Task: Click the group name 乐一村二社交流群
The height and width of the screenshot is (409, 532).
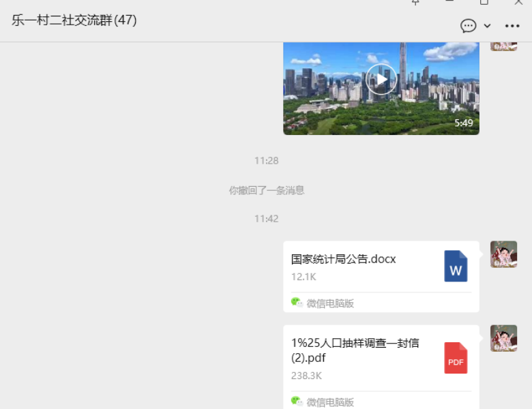Action: (74, 20)
